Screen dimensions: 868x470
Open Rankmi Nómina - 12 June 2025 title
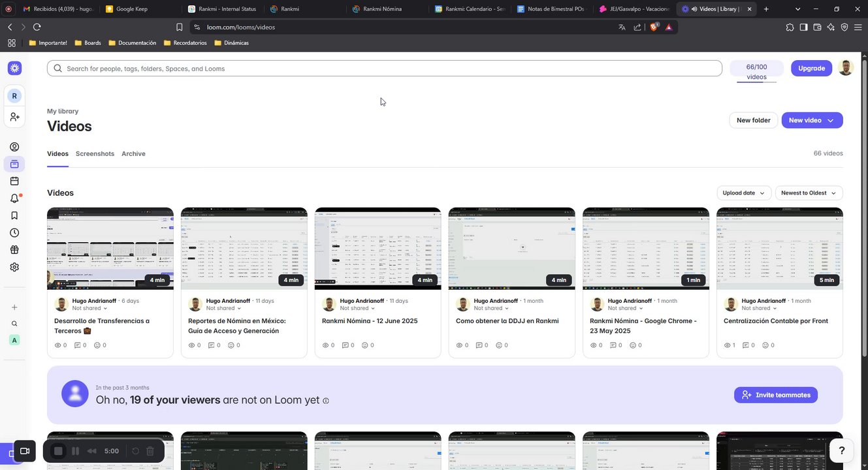coord(370,321)
